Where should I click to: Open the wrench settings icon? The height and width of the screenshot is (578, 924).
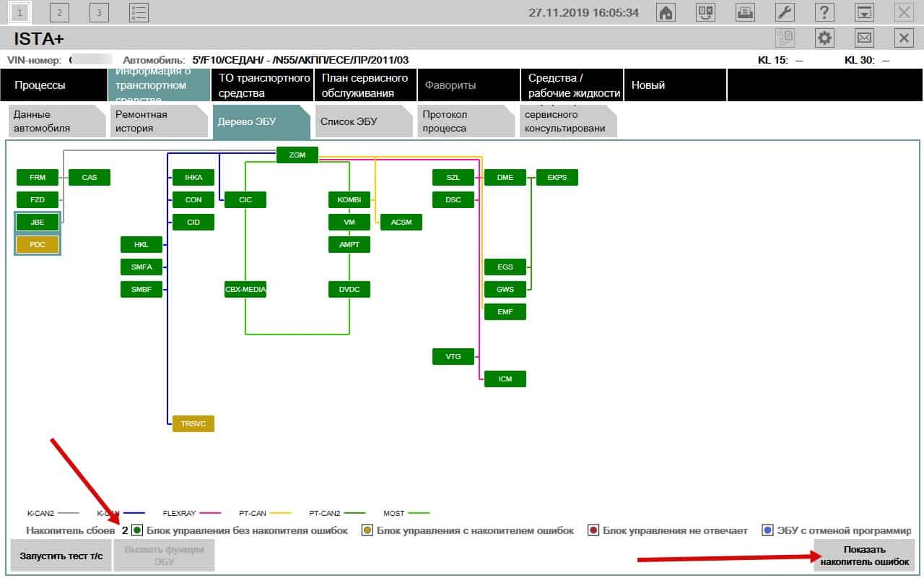click(x=785, y=12)
